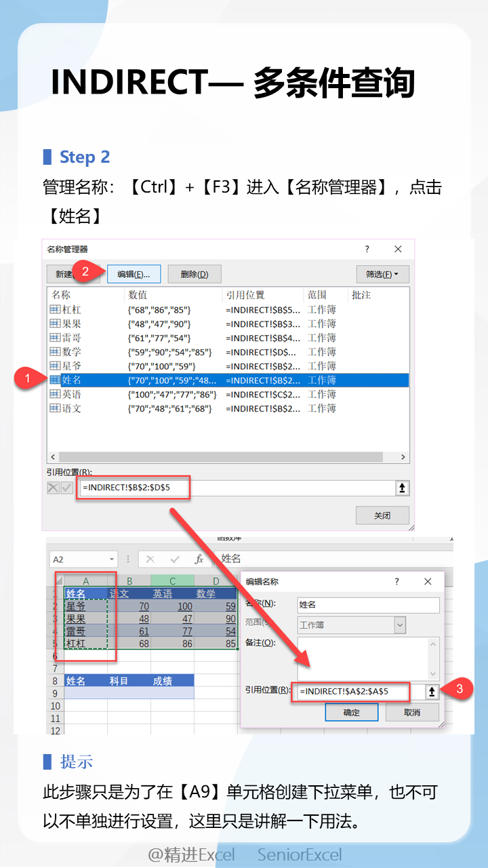This screenshot has width=488, height=868.
Task: Open help with the ? icon in Name Manager
Action: pyautogui.click(x=367, y=250)
